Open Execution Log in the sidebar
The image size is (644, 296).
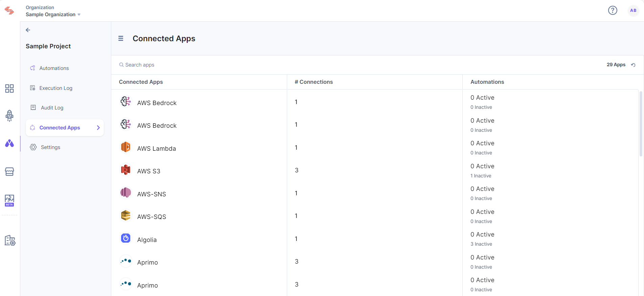coord(56,88)
